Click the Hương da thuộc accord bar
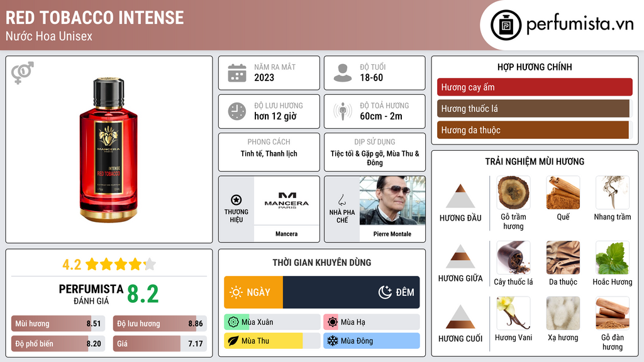The height and width of the screenshot is (362, 644). pyautogui.click(x=533, y=129)
